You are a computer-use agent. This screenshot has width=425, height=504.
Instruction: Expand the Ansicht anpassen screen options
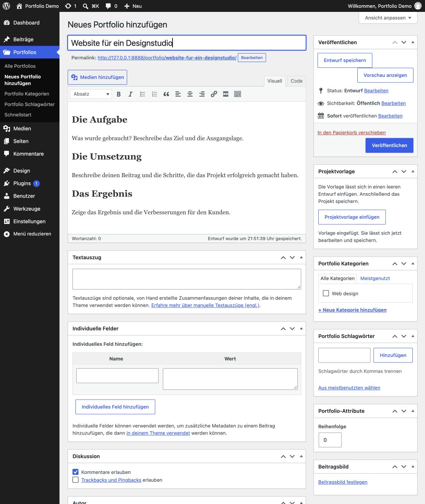pyautogui.click(x=388, y=18)
